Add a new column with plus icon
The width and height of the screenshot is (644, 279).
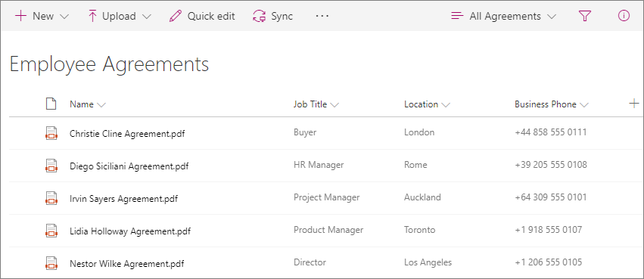point(634,104)
